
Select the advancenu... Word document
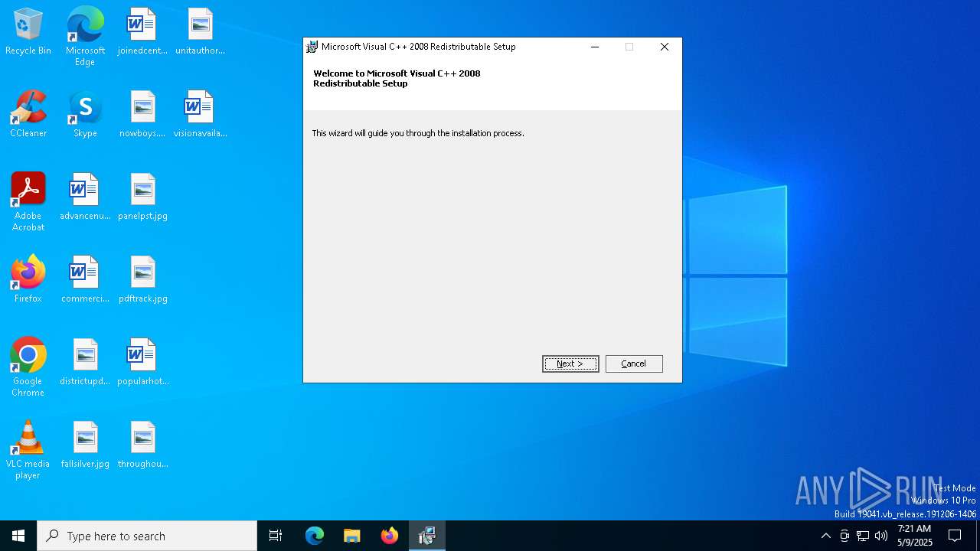point(85,197)
